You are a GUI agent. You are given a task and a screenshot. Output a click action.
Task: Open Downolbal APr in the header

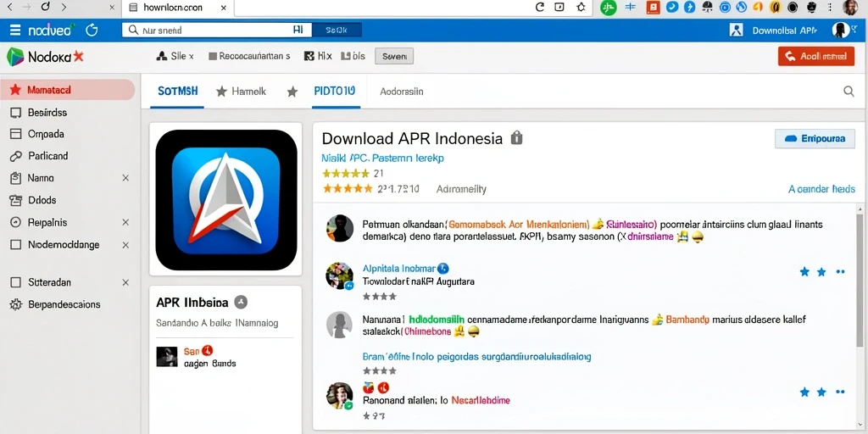click(x=784, y=31)
